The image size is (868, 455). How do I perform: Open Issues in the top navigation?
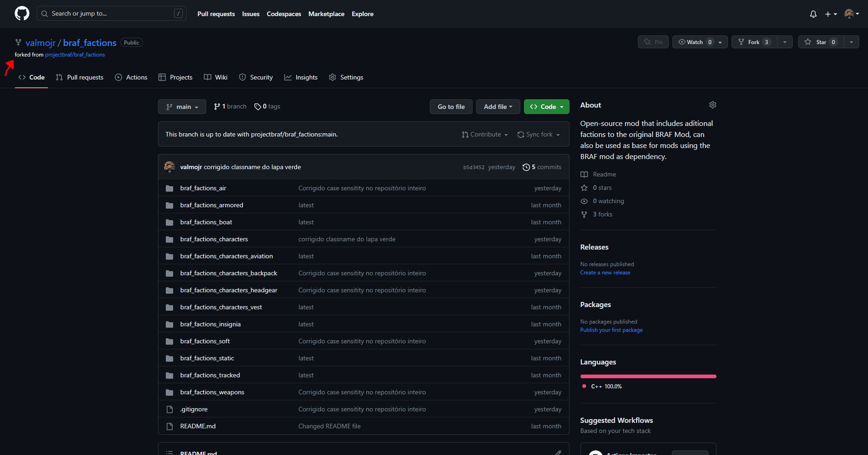251,14
